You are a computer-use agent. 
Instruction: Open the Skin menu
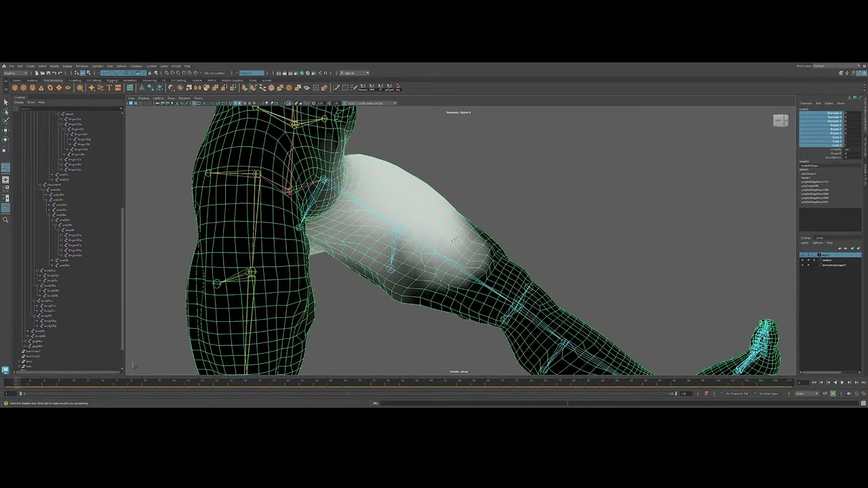click(x=110, y=66)
